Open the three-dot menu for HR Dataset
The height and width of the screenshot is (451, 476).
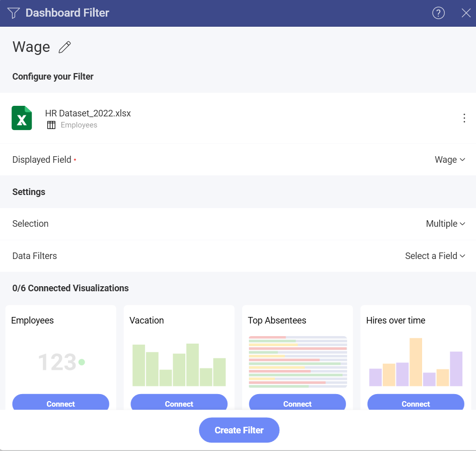coord(464,118)
